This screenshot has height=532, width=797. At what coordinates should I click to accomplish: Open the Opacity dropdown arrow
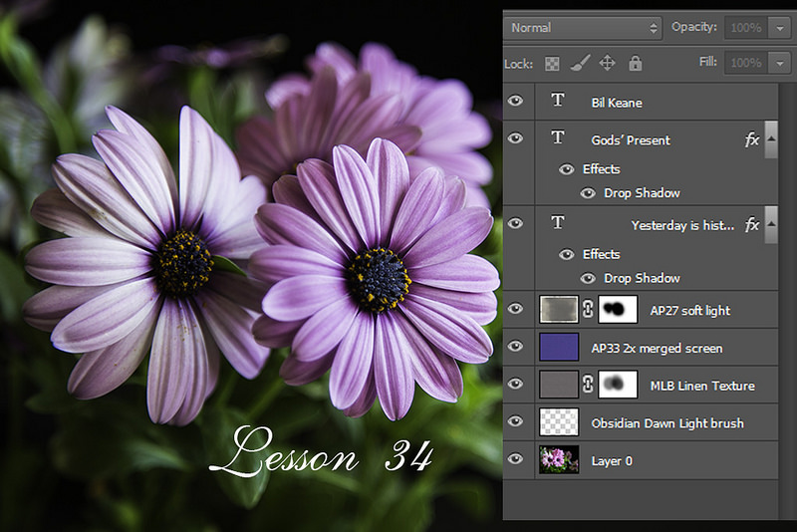pyautogui.click(x=780, y=28)
